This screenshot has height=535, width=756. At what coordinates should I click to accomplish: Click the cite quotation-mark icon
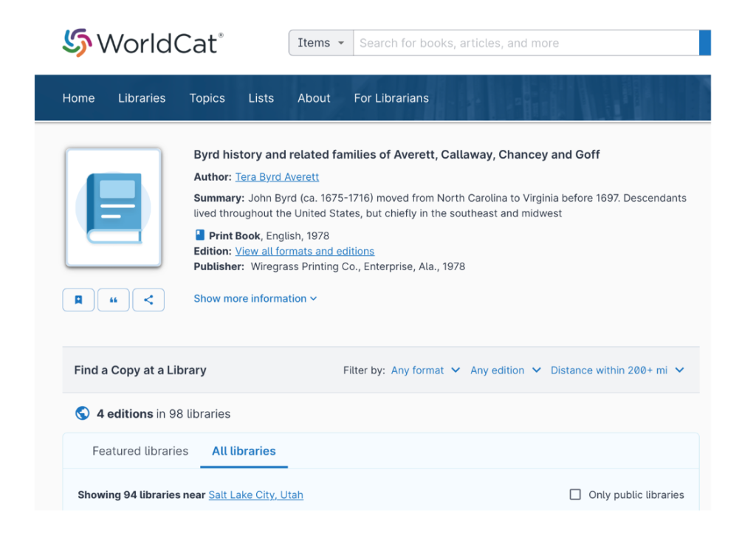[x=114, y=300]
